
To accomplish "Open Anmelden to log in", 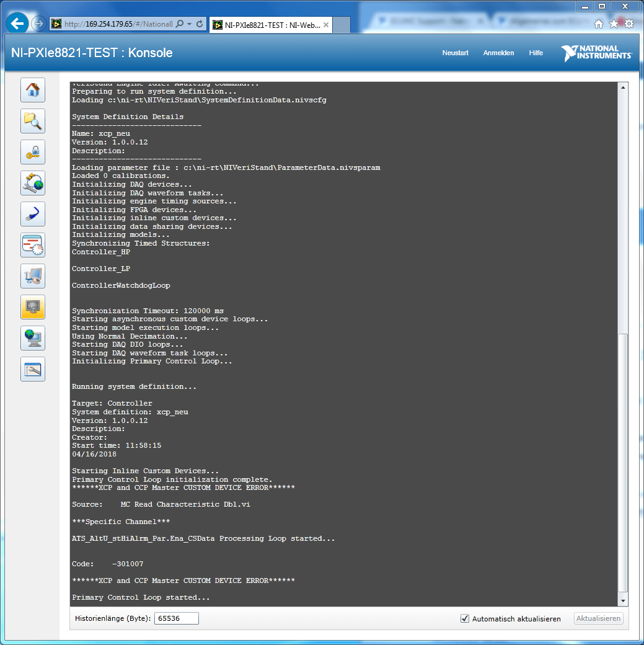I will [498, 53].
